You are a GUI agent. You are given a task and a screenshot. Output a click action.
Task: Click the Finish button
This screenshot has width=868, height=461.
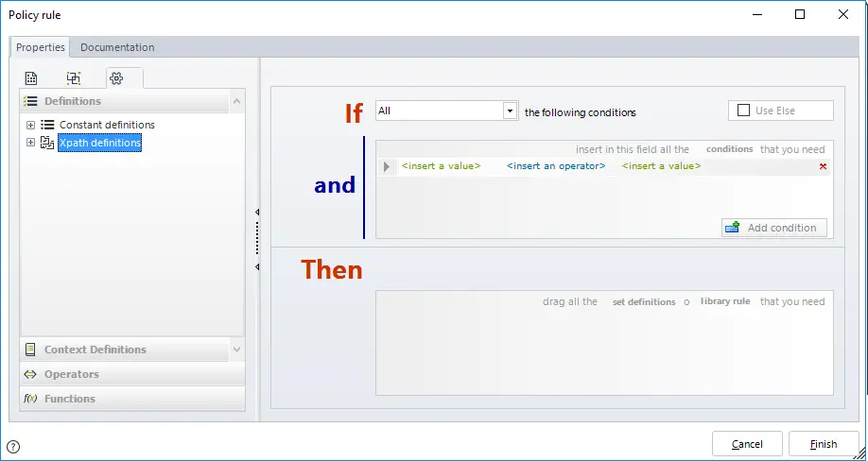[x=824, y=444]
